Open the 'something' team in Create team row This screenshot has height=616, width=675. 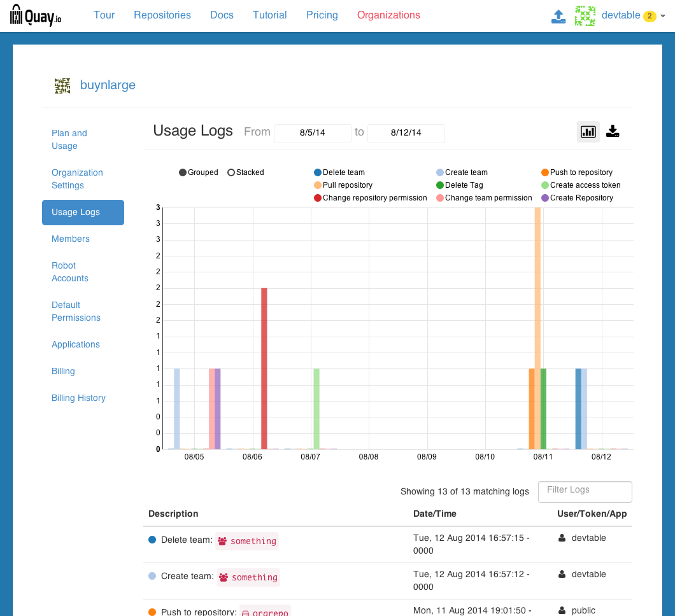[248, 577]
